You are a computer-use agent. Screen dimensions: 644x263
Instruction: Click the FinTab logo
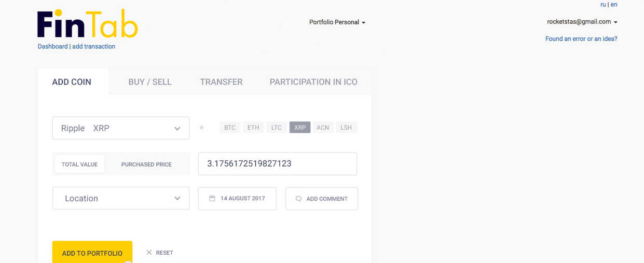87,24
